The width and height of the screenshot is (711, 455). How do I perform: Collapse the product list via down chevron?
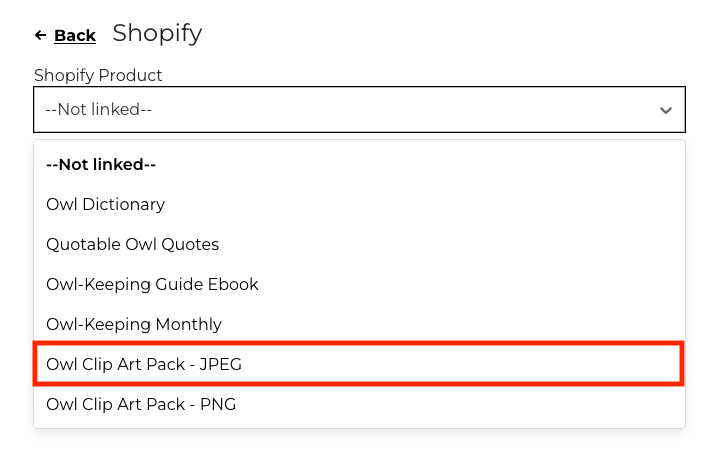[665, 110]
